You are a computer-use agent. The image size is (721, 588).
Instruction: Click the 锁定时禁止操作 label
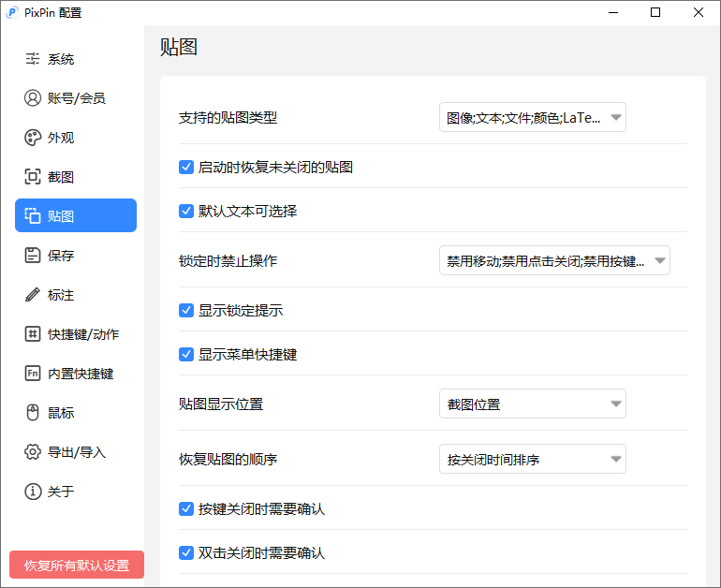point(228,260)
